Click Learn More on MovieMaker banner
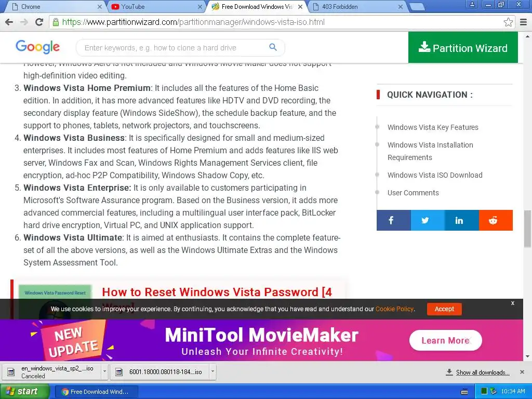Image resolution: width=532 pixels, height=399 pixels. (x=445, y=340)
